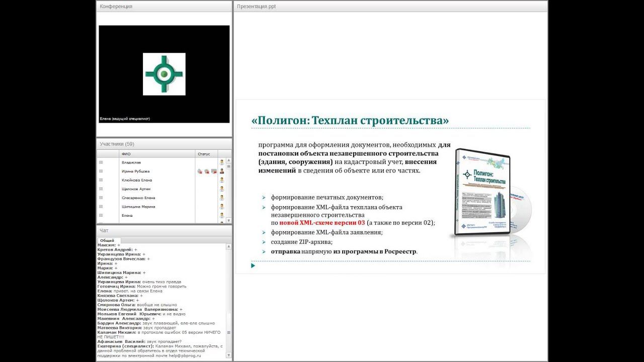This screenshot has height=362, width=644.
Task: Click the user avatar icon in Владислав's row
Action: click(x=221, y=162)
